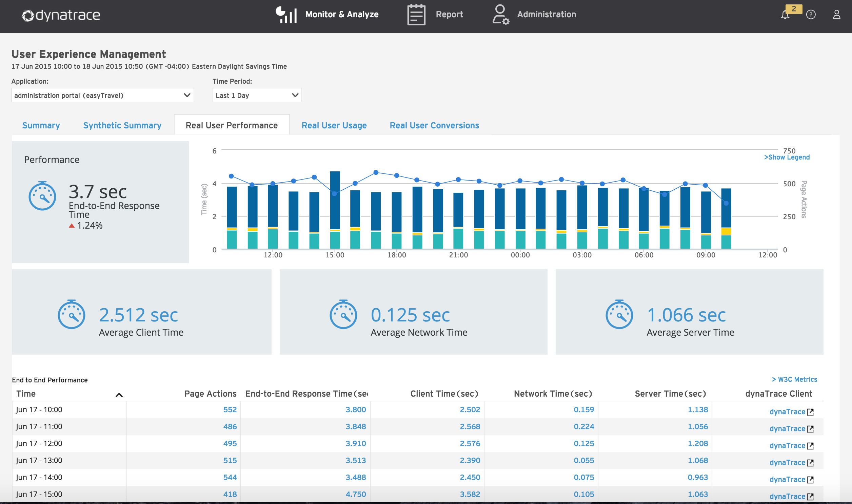The height and width of the screenshot is (504, 852).
Task: Open Monitor & Analyze bar chart icon
Action: click(286, 15)
